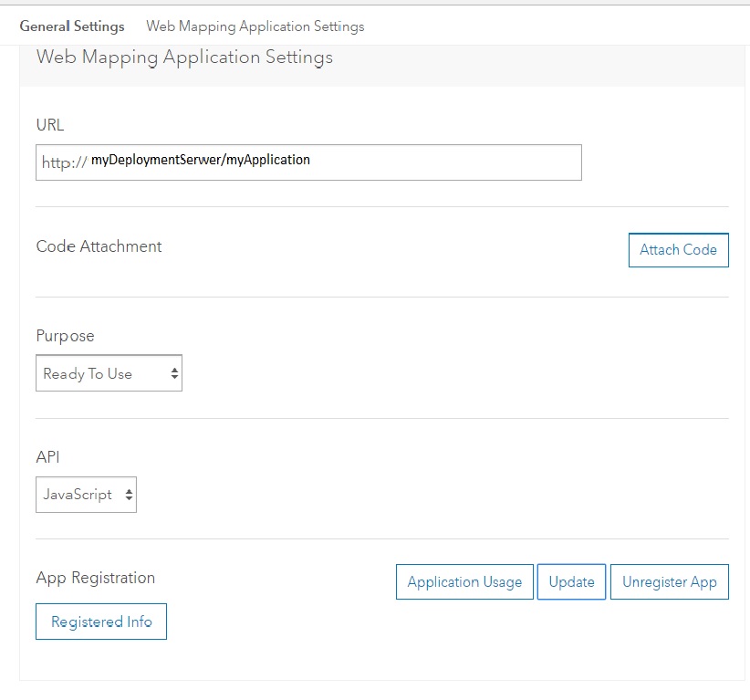Click the Web Mapping Application Settings panel heading

(184, 57)
